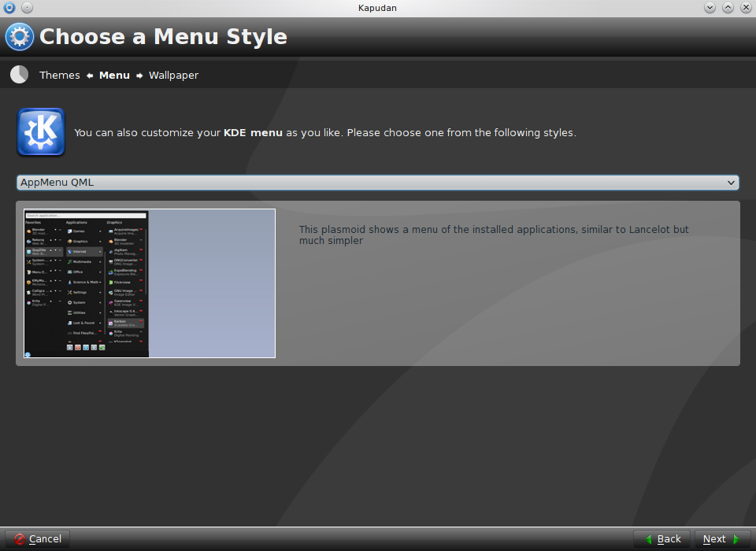Click the Kapudan gear logo in header

(20, 37)
